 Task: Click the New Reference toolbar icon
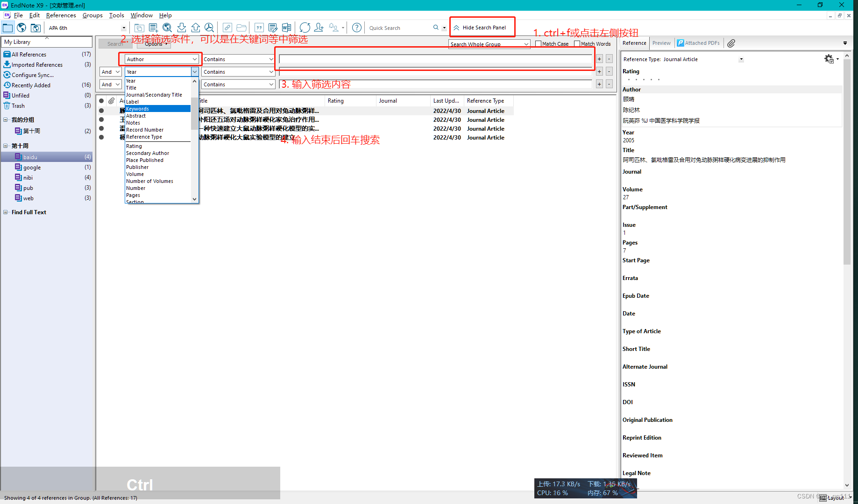click(153, 28)
